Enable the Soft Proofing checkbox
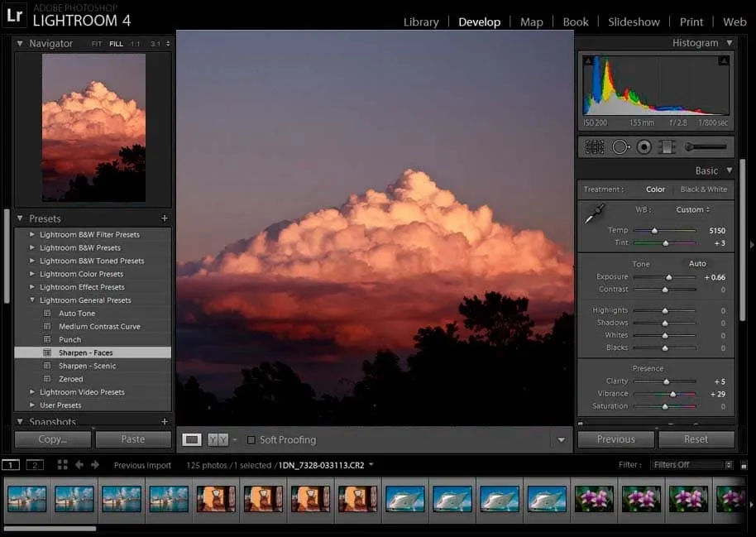This screenshot has height=537, width=756. point(251,440)
